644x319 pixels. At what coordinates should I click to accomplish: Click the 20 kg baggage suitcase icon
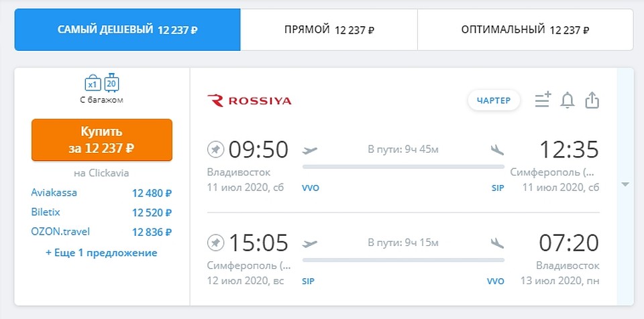coord(111,83)
